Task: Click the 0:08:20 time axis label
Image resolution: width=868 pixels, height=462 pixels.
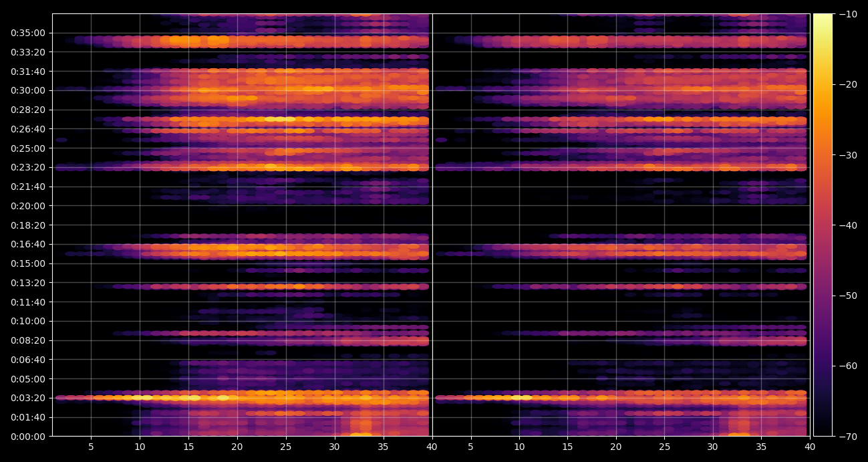Action: coord(27,340)
